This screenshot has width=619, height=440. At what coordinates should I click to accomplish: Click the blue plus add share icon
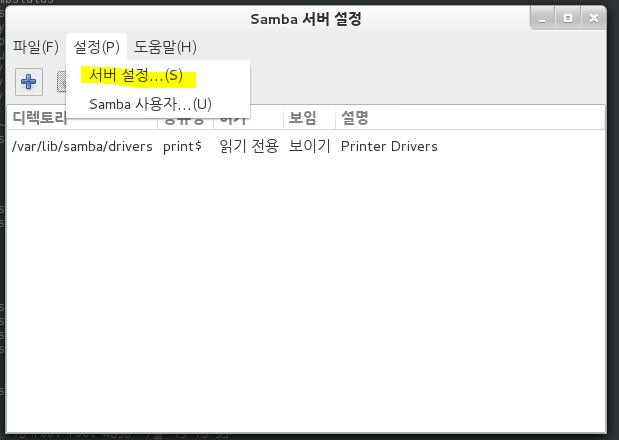pos(29,82)
